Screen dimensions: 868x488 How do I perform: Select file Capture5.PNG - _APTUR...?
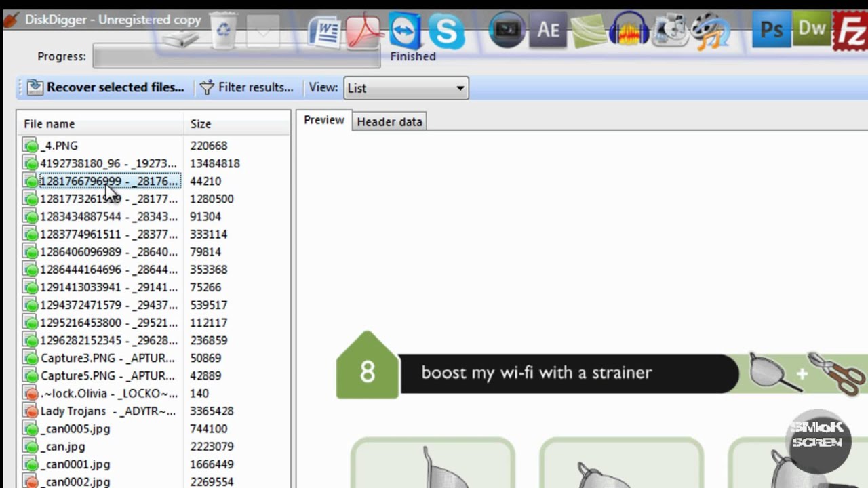click(x=107, y=375)
